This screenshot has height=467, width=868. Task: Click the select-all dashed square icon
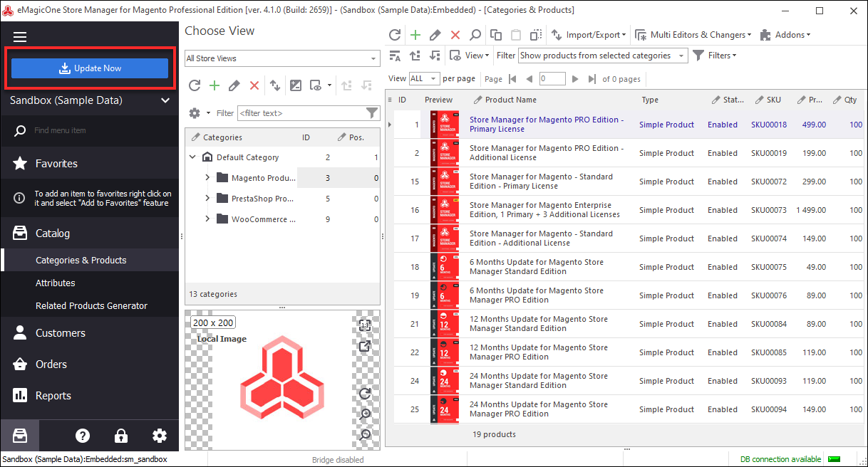(536, 35)
